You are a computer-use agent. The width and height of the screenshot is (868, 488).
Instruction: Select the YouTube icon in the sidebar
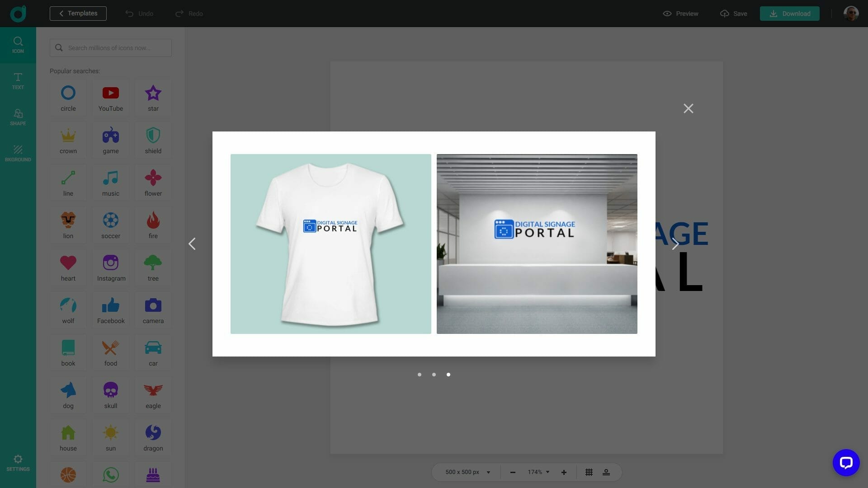[110, 98]
